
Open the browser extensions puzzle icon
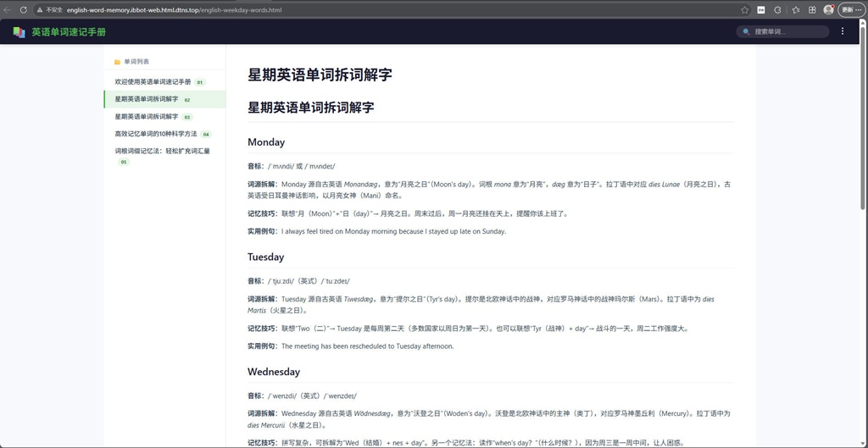(x=777, y=10)
